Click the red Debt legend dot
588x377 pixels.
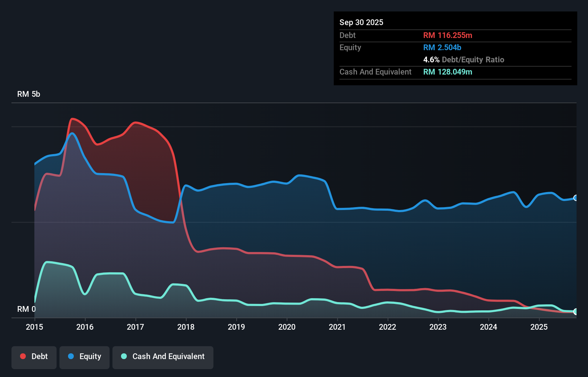click(x=22, y=356)
